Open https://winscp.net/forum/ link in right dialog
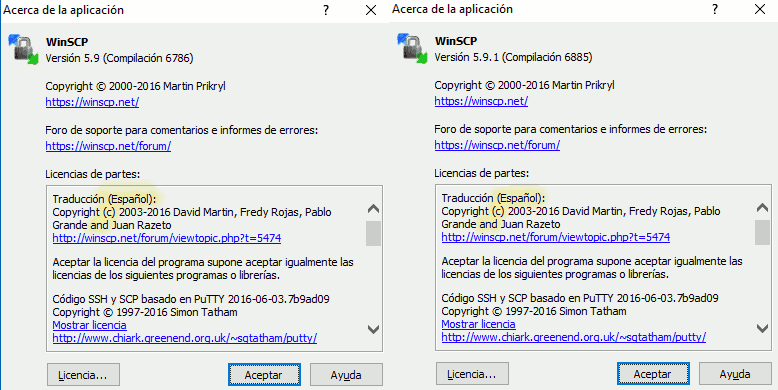 click(497, 145)
